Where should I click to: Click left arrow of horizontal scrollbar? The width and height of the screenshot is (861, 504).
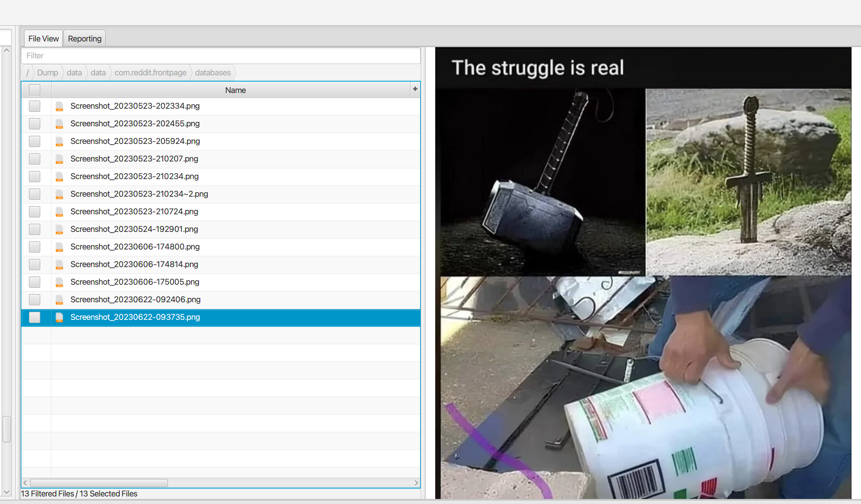coord(25,483)
